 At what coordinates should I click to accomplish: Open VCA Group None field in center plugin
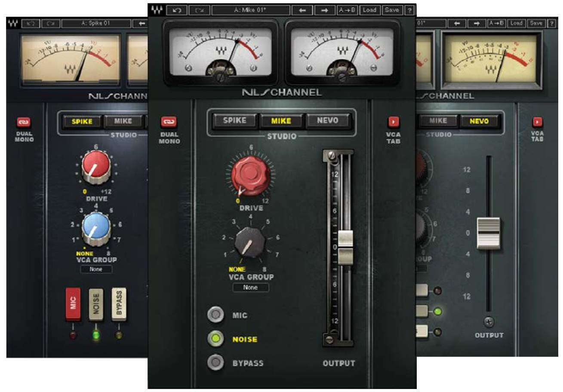250,288
